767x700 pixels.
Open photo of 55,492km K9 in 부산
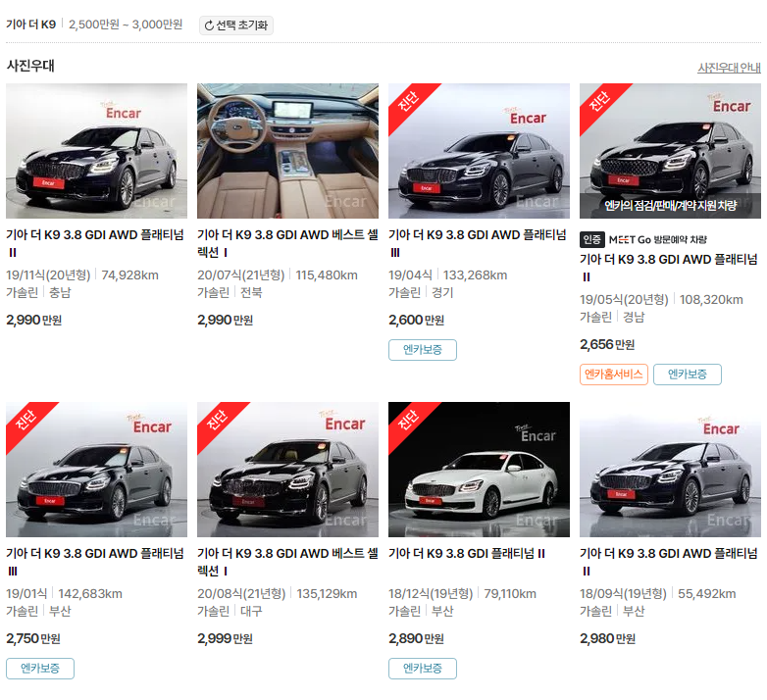point(670,470)
